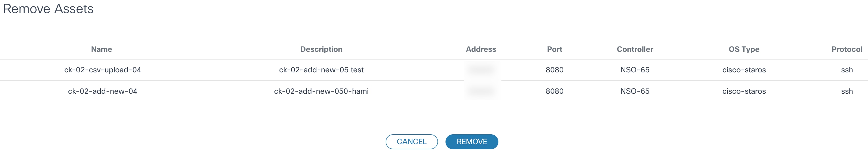
Task: Click description ck-02-add-new-05 test
Action: tap(321, 70)
